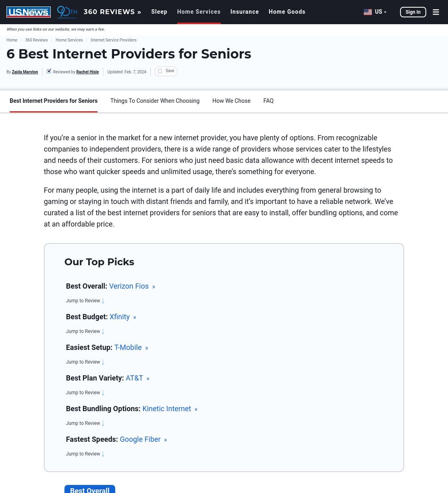Click the Best Overall blue badge
448x493 pixels.
[x=90, y=489]
